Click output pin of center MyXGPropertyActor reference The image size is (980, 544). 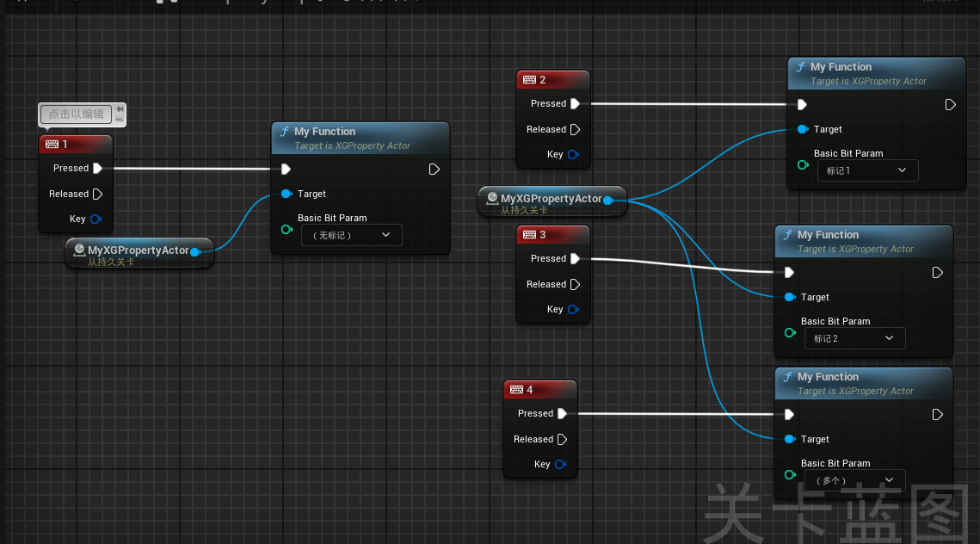608,200
